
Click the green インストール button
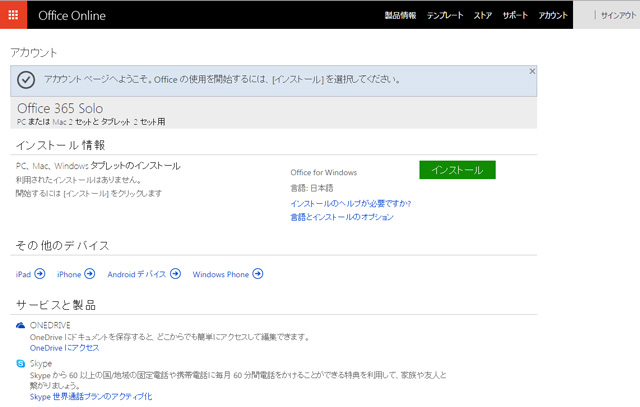[457, 170]
